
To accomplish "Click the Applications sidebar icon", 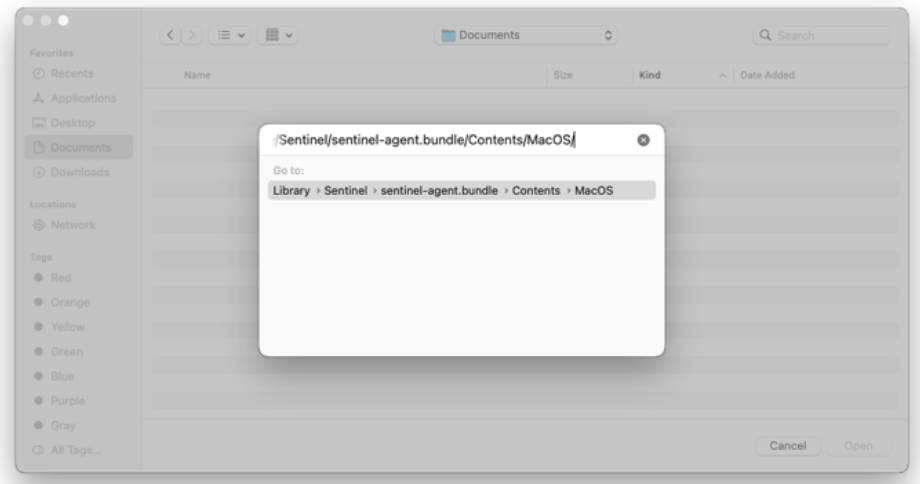I will [x=39, y=98].
